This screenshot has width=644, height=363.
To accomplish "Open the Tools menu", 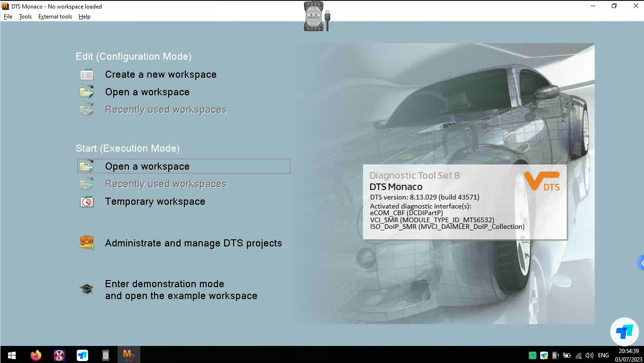I will tap(25, 17).
